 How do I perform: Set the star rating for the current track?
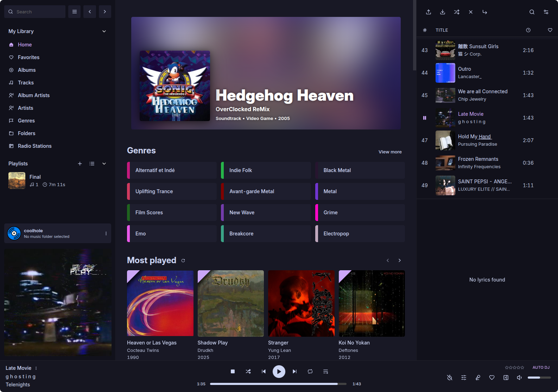pos(514,367)
